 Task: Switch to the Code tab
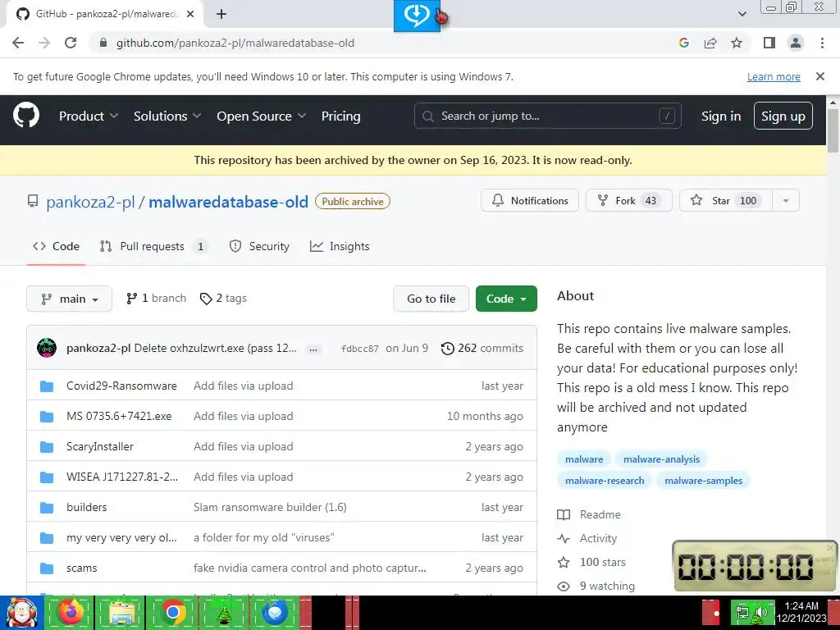coord(57,246)
